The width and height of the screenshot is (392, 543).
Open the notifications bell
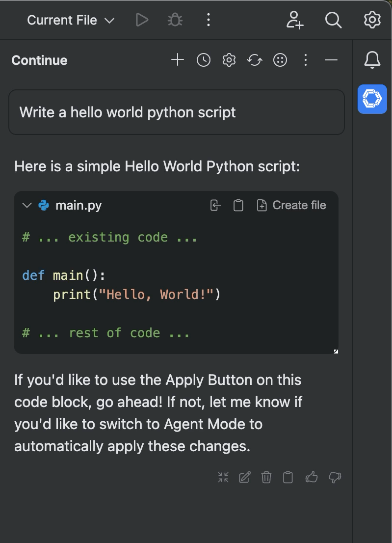click(x=372, y=60)
